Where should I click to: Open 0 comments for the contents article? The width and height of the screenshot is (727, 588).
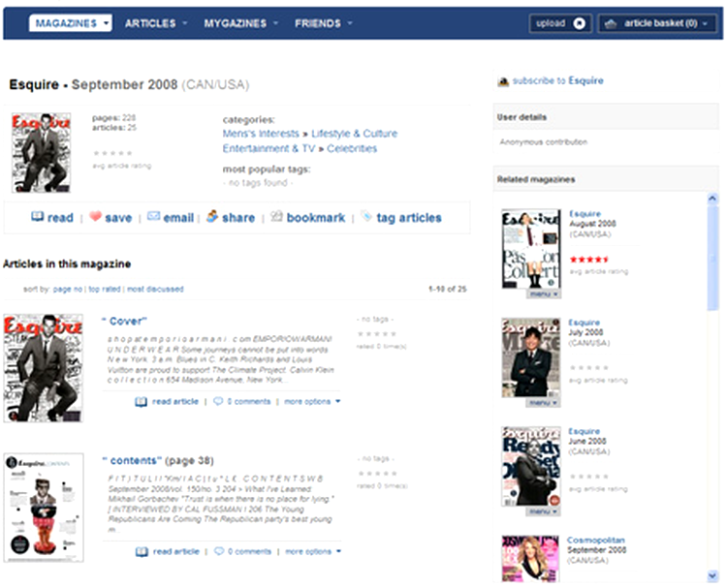point(249,552)
